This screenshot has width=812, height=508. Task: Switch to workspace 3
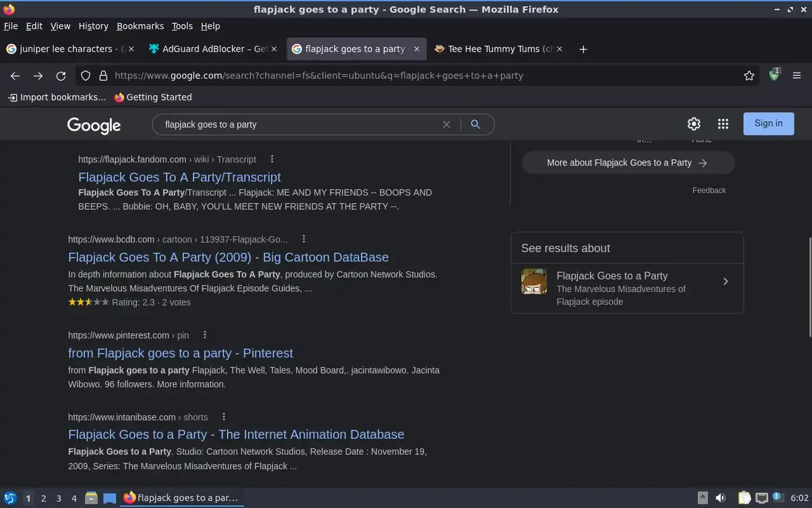click(58, 498)
